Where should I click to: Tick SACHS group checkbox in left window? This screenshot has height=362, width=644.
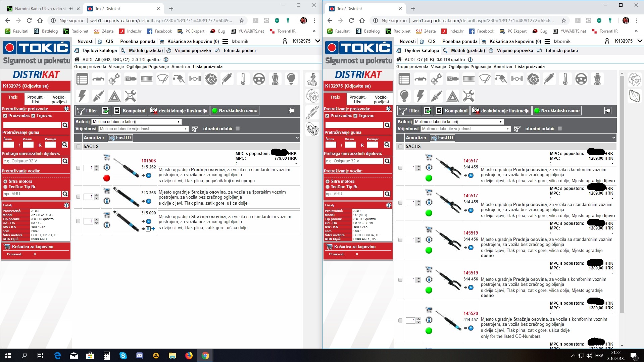click(78, 147)
